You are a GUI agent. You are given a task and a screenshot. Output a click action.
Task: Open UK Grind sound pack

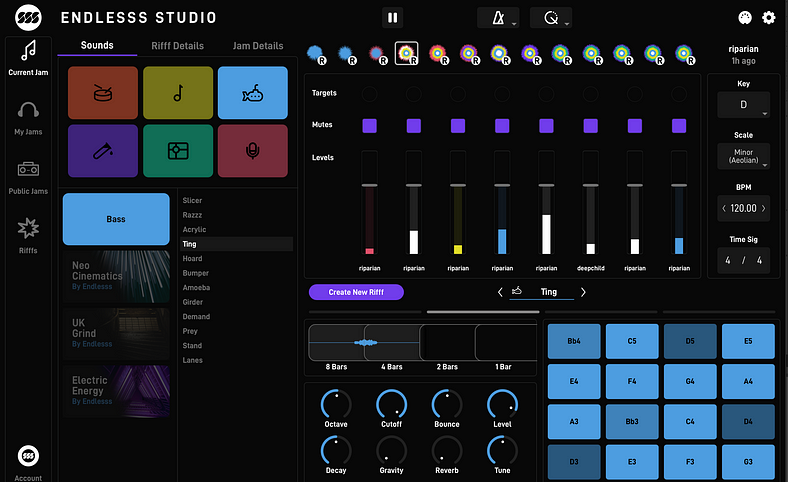pos(116,334)
